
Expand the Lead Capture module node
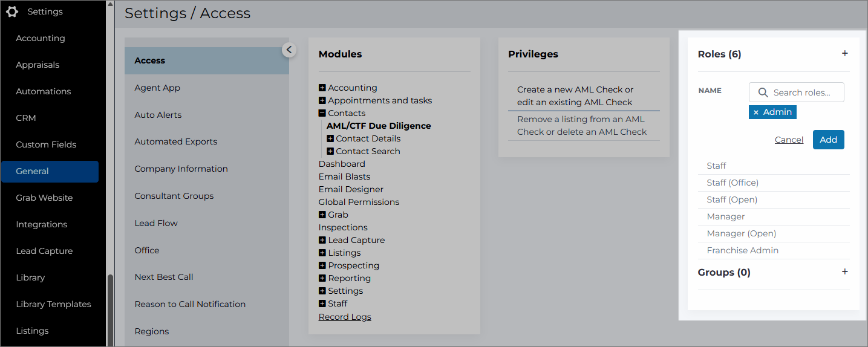click(322, 240)
